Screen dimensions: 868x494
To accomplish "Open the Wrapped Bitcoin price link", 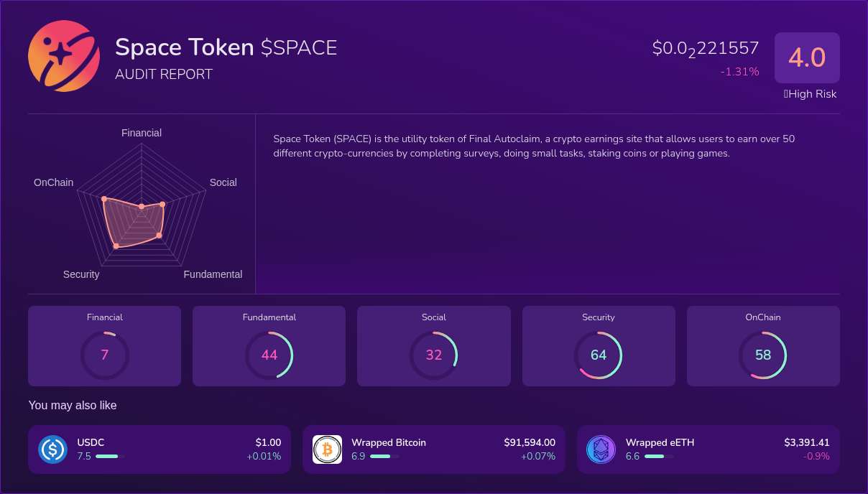I will coord(530,443).
